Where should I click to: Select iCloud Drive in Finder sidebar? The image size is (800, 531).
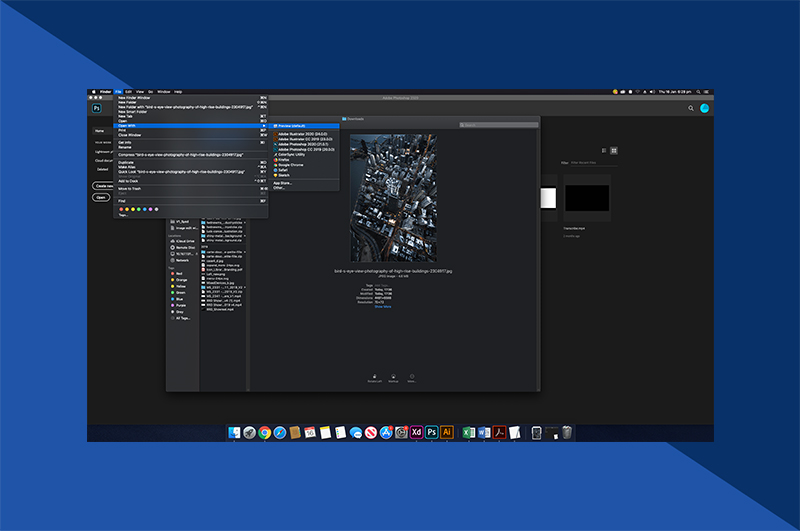(182, 241)
